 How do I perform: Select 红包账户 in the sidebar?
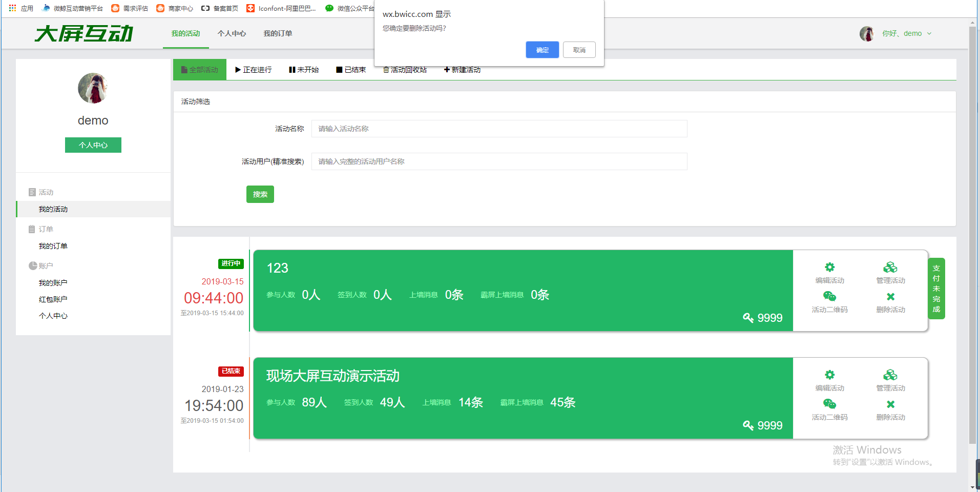coord(53,299)
